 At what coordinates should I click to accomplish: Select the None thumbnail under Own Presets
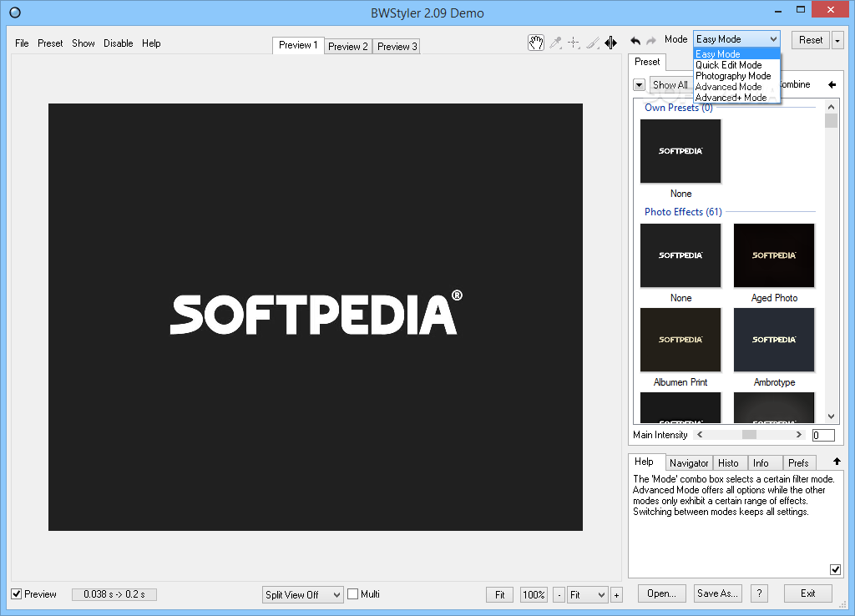click(680, 152)
